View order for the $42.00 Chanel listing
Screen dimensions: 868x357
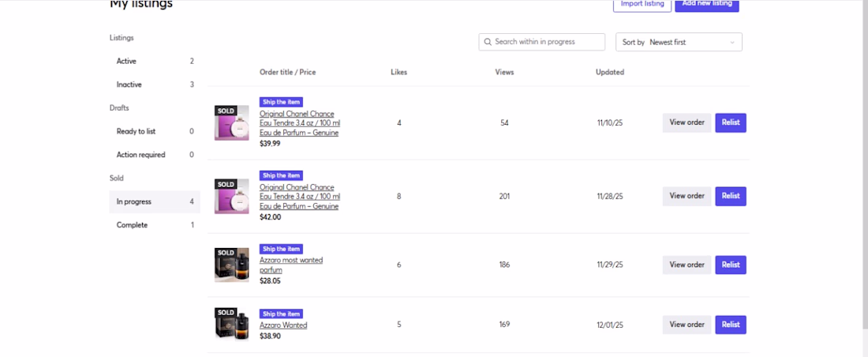[x=687, y=196]
